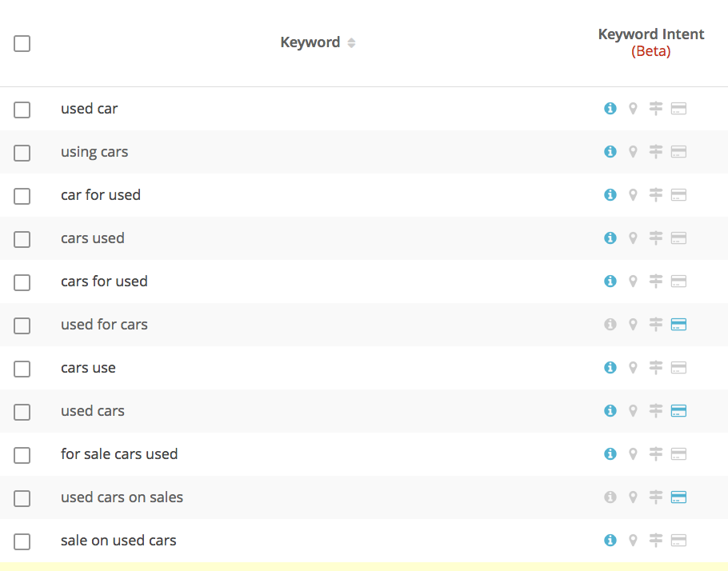The image size is (728, 571).
Task: Click location pin icon for 'sale on used cars'
Action: (x=633, y=541)
